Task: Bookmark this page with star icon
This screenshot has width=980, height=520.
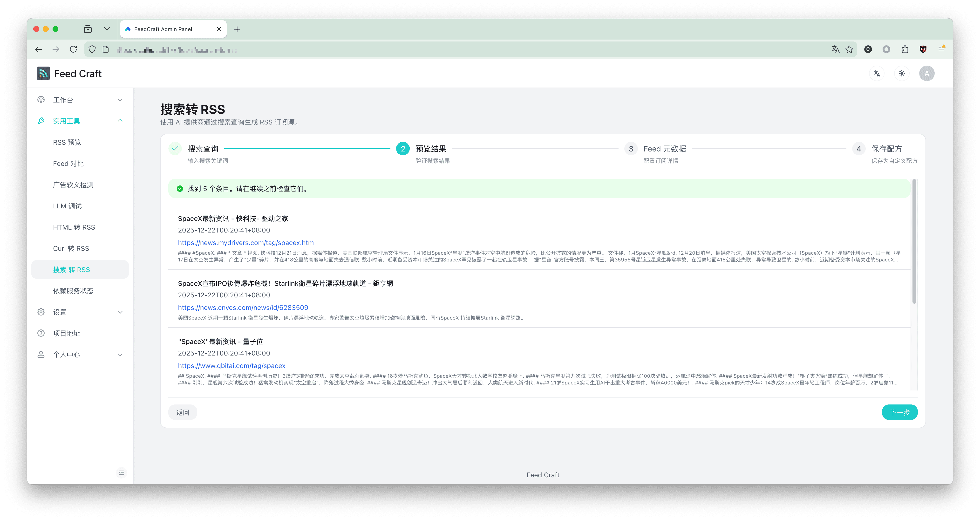Action: point(849,49)
